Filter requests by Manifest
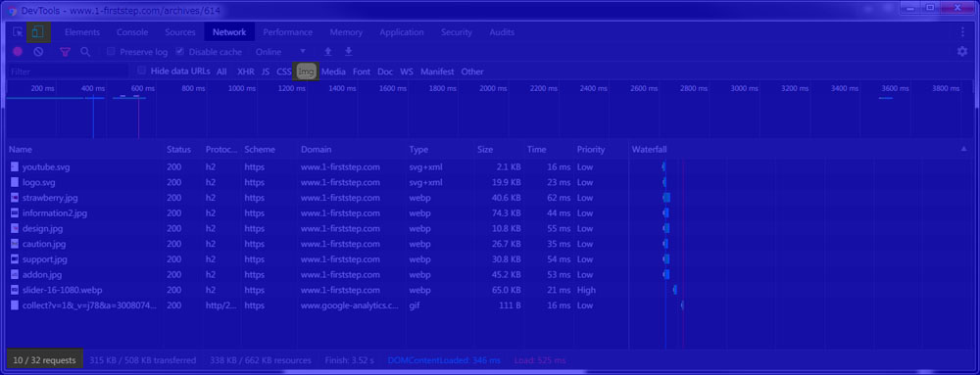This screenshot has height=375, width=980. click(x=437, y=71)
